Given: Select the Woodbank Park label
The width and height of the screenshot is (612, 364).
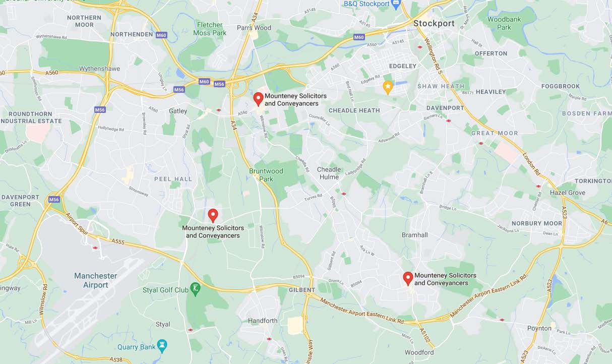Looking at the screenshot, I should (504, 23).
